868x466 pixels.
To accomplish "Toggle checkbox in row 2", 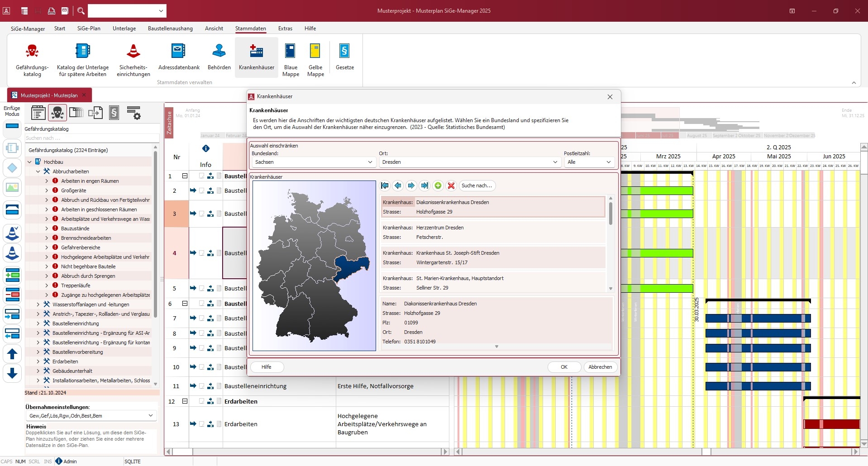I will [202, 191].
